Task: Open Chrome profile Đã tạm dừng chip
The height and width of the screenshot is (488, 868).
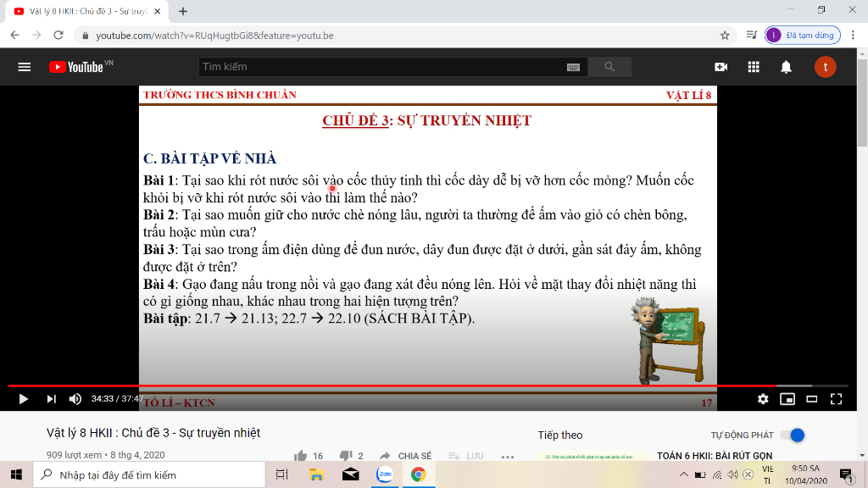Action: click(802, 36)
